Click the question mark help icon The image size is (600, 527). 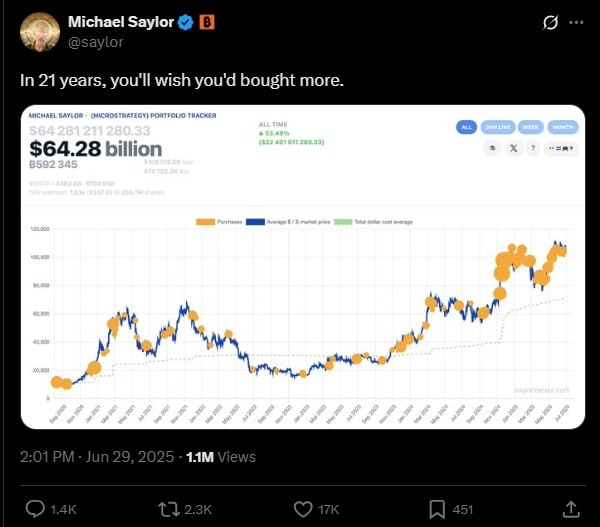(x=533, y=148)
